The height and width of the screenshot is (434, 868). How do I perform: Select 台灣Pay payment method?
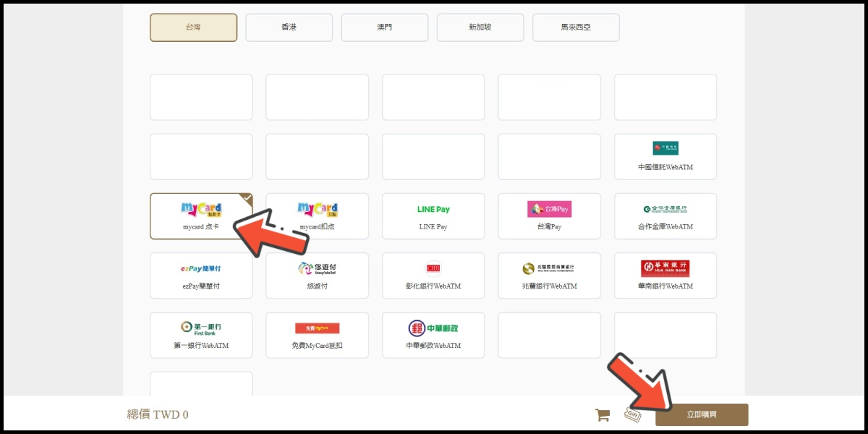pos(550,216)
